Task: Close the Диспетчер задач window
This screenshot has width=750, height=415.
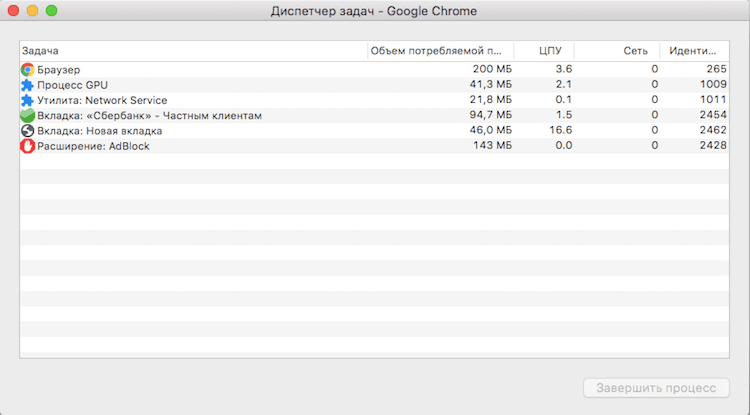Action: coord(14,11)
